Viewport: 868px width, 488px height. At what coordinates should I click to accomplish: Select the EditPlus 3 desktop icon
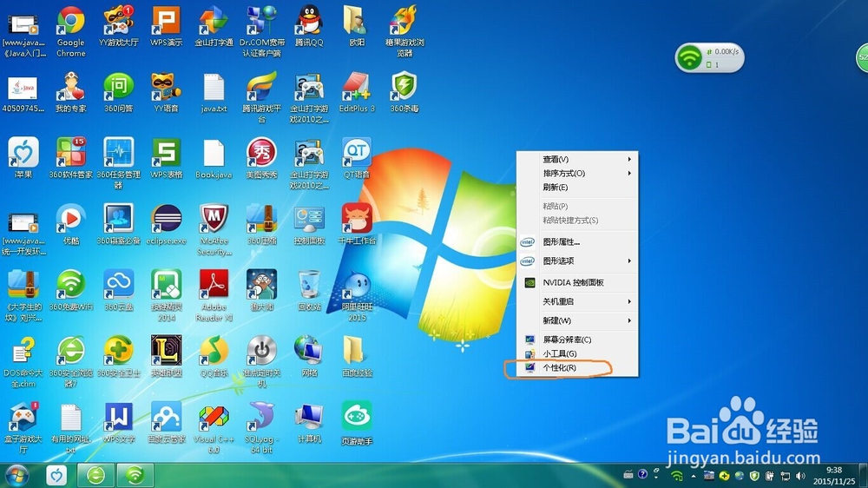click(357, 93)
